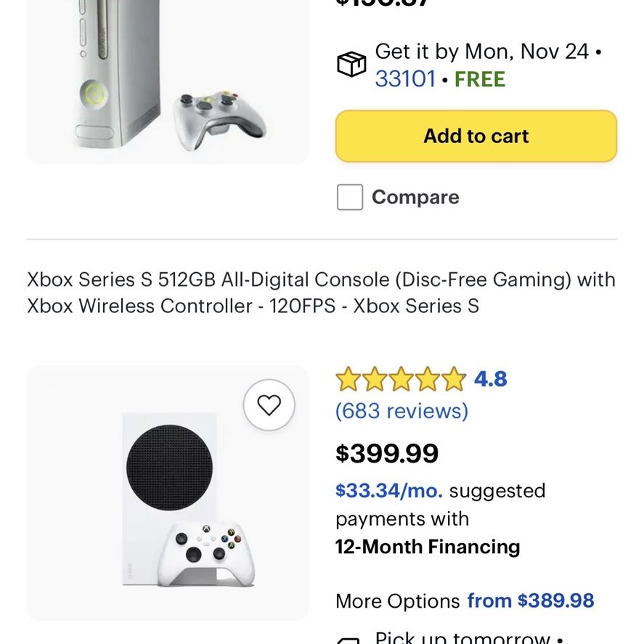Select the Compare label text
Image resolution: width=644 pixels, height=644 pixels.
[415, 197]
